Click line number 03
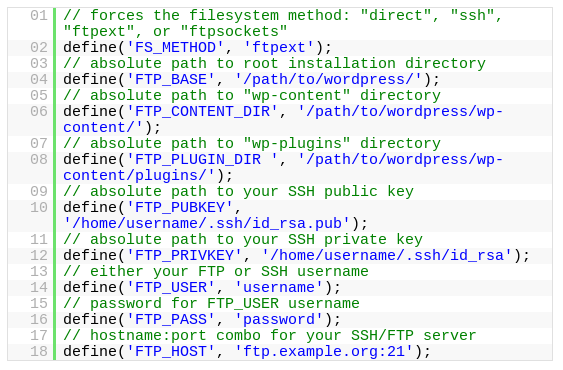 point(39,64)
